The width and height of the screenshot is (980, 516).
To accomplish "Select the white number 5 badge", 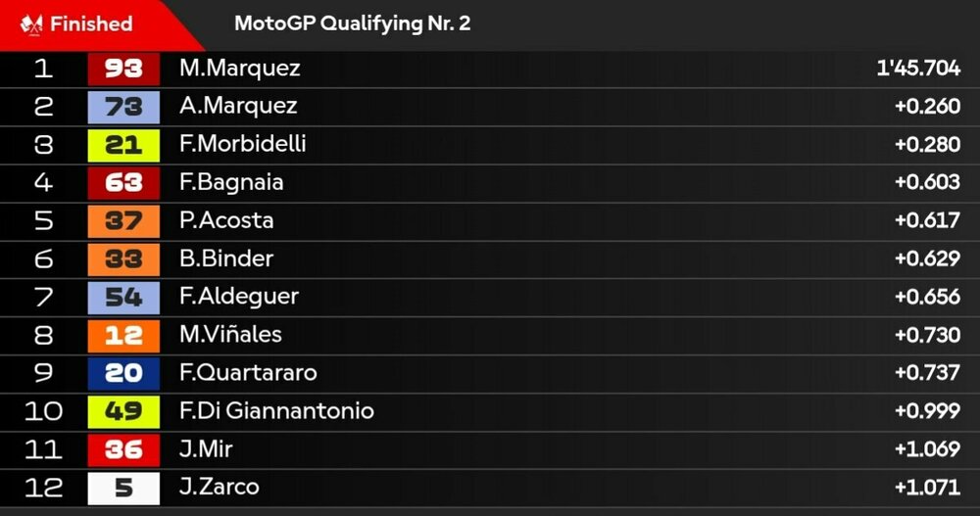I will [123, 488].
